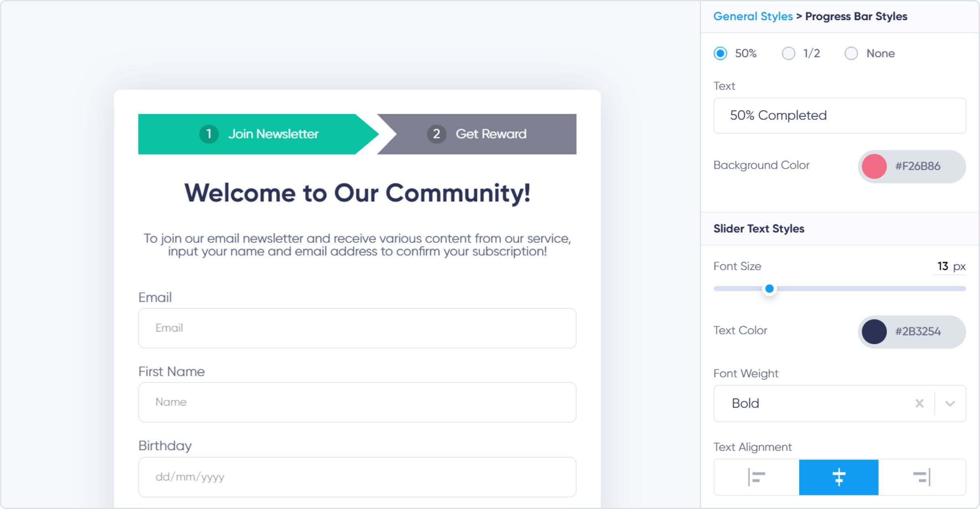Click the Font Size slider handle

(x=769, y=289)
